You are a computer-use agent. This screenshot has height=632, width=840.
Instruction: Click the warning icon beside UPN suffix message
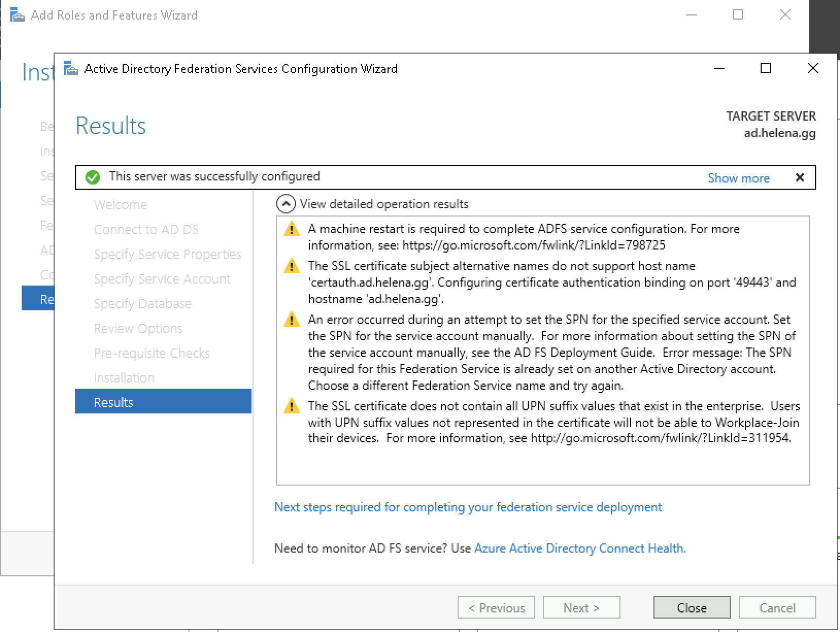tap(291, 407)
